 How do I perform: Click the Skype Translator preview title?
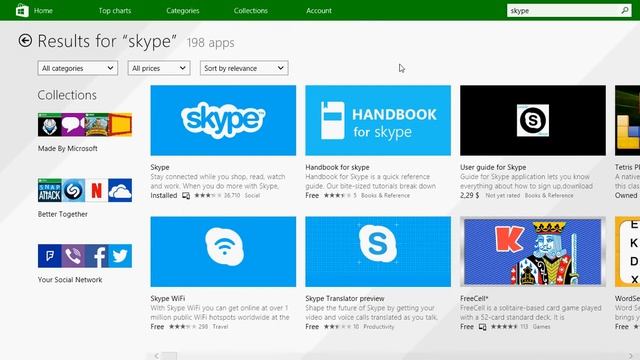(x=345, y=299)
